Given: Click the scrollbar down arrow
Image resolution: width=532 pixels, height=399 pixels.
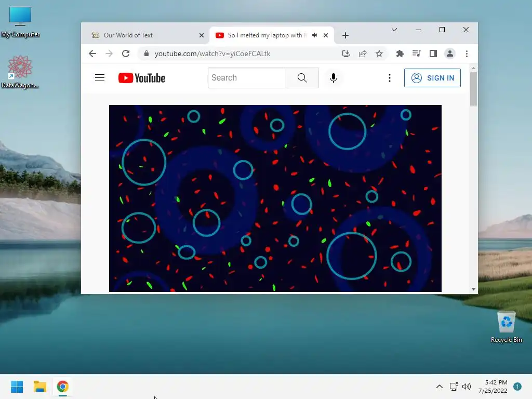Looking at the screenshot, I should [473, 289].
